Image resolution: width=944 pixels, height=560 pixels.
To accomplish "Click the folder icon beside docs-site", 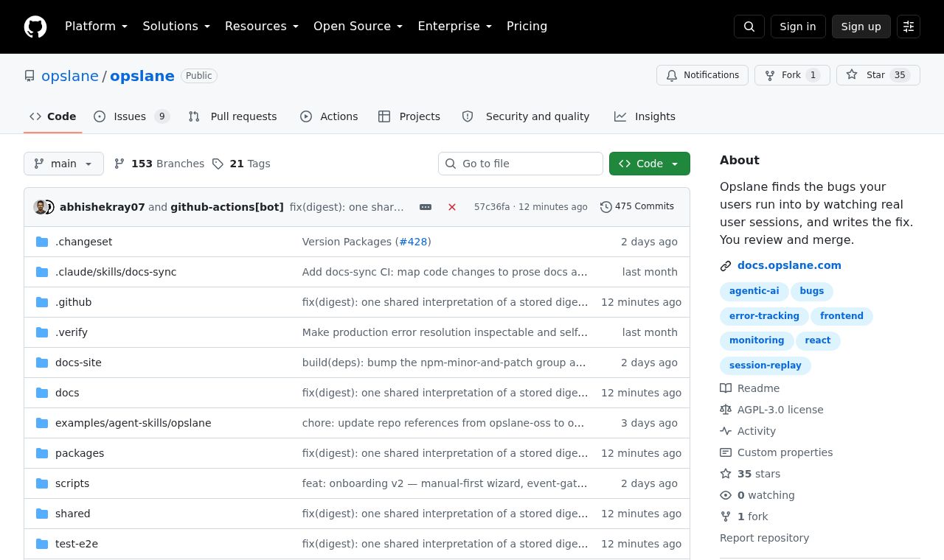I will 42,363.
